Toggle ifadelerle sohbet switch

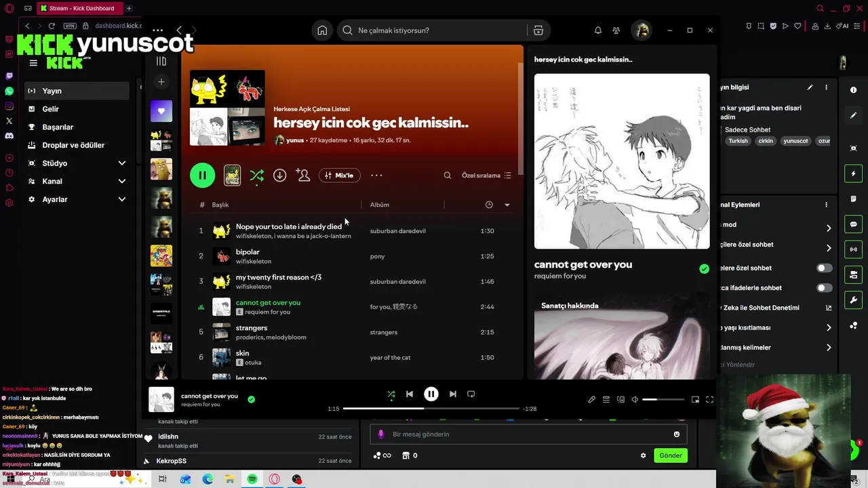824,288
